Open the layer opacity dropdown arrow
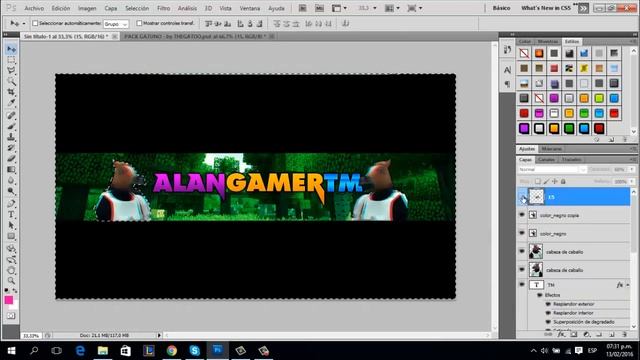The height and width of the screenshot is (360, 640). pyautogui.click(x=632, y=169)
